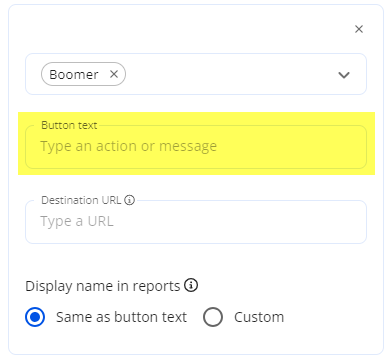The width and height of the screenshot is (391, 360).
Task: Expand the tag selection dropdown chevron
Action: pyautogui.click(x=344, y=75)
